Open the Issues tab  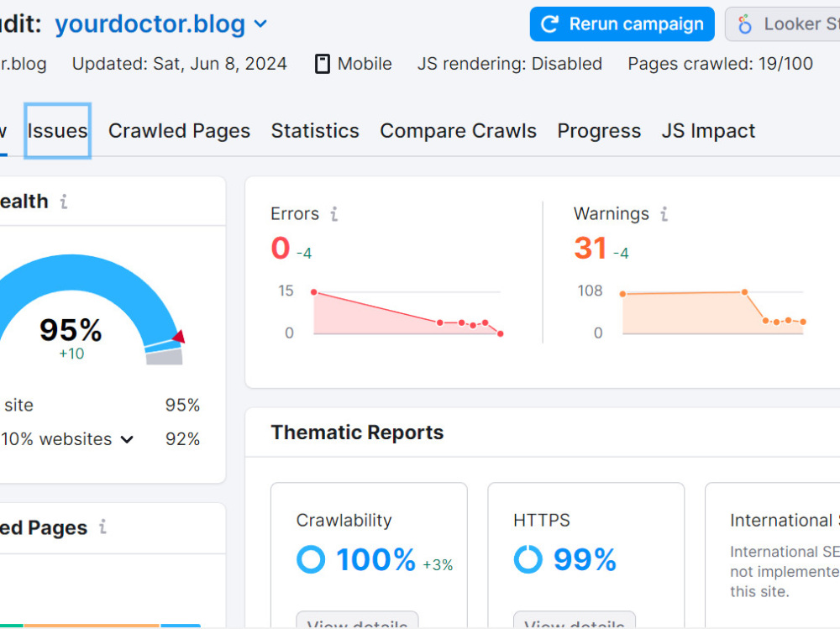tap(57, 131)
